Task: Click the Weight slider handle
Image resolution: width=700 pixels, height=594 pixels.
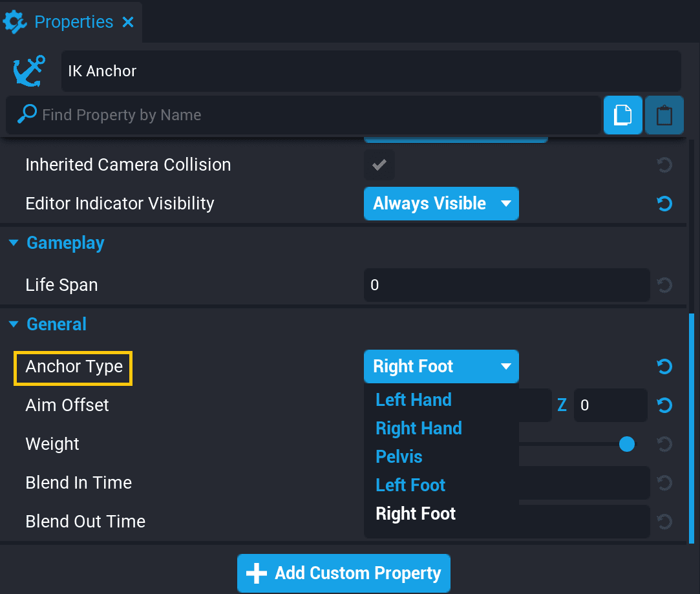Action: (626, 444)
